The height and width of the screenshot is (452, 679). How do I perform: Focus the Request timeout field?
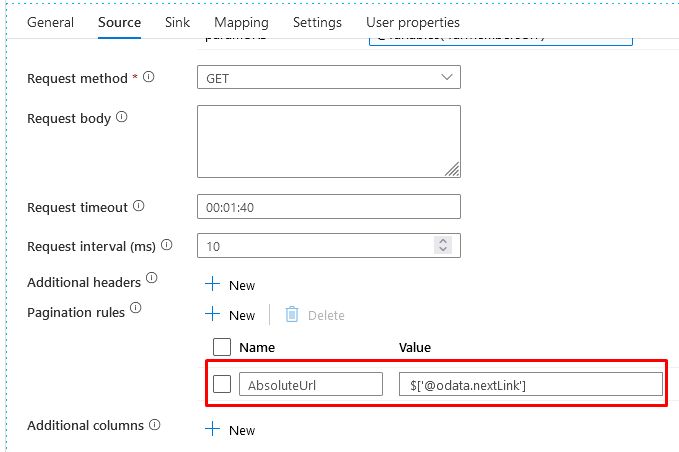[x=329, y=207]
